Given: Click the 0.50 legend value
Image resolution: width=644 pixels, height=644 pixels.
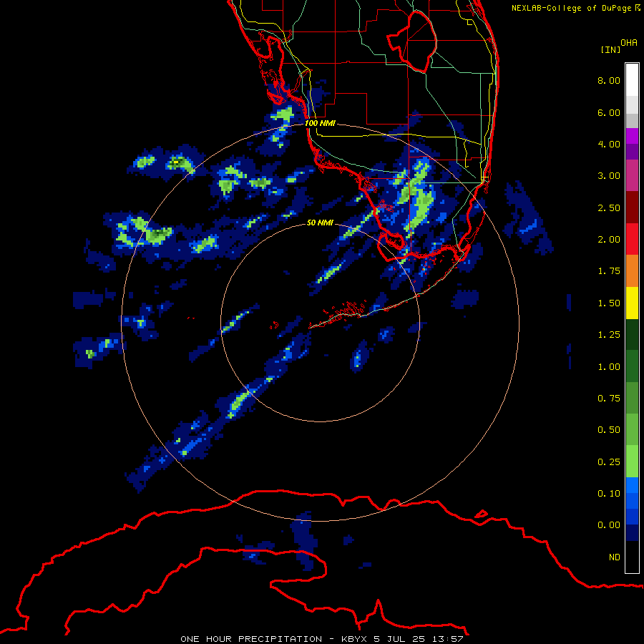Looking at the screenshot, I should [x=609, y=430].
